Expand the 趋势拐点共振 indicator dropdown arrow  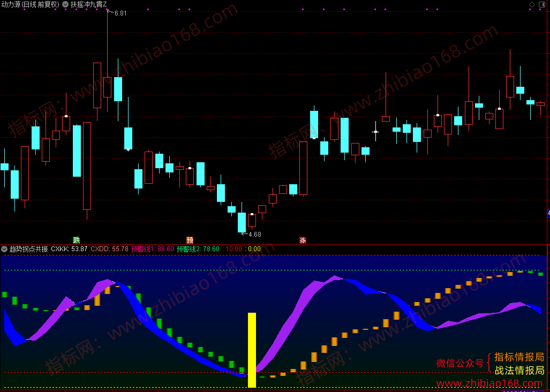(4, 250)
